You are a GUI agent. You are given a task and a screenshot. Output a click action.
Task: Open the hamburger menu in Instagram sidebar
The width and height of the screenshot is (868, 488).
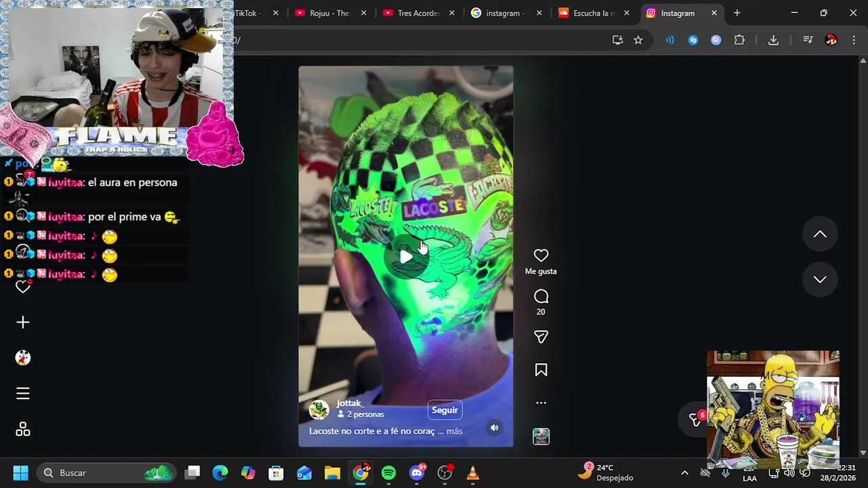23,394
